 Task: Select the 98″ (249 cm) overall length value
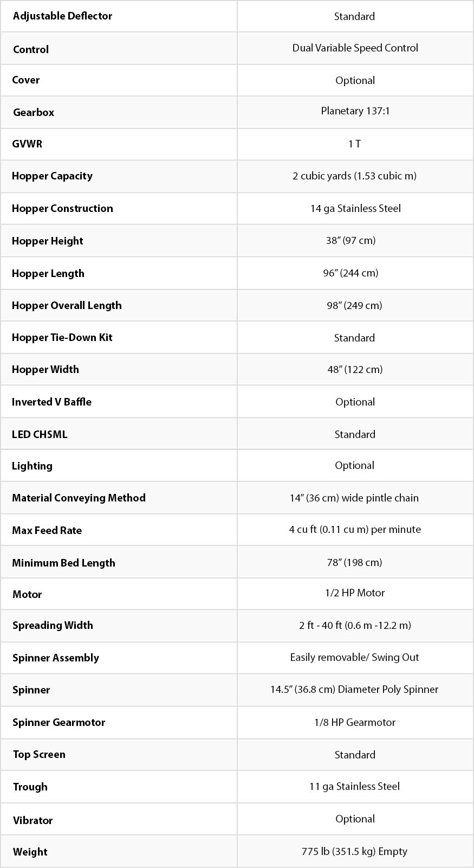[354, 305]
